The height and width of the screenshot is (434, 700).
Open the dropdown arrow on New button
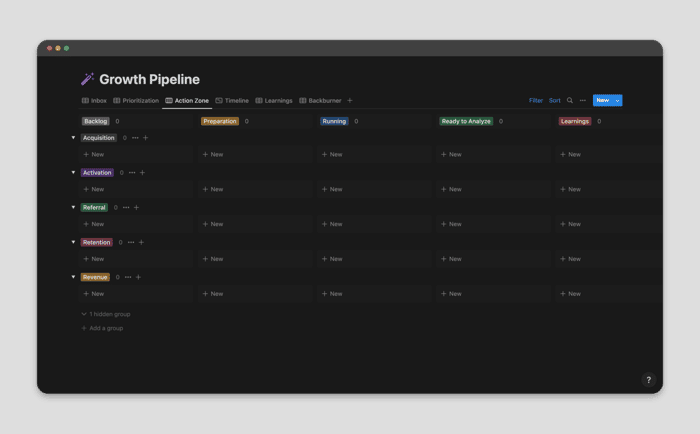[x=617, y=100]
